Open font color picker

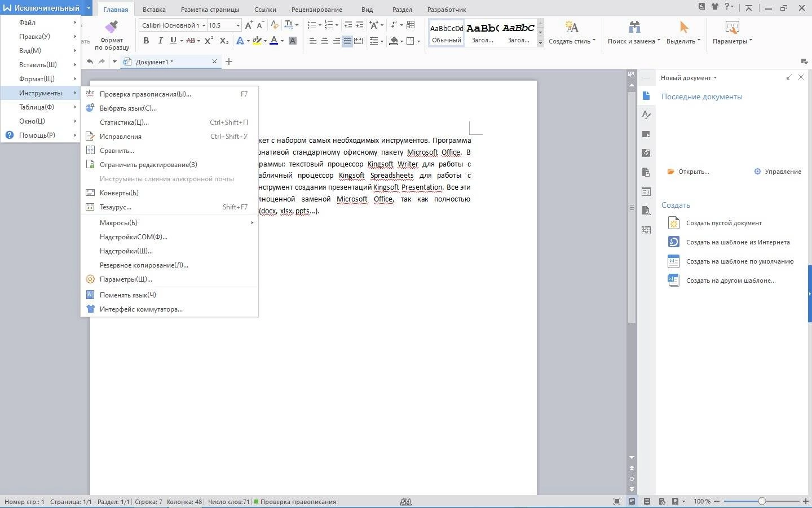pyautogui.click(x=281, y=41)
